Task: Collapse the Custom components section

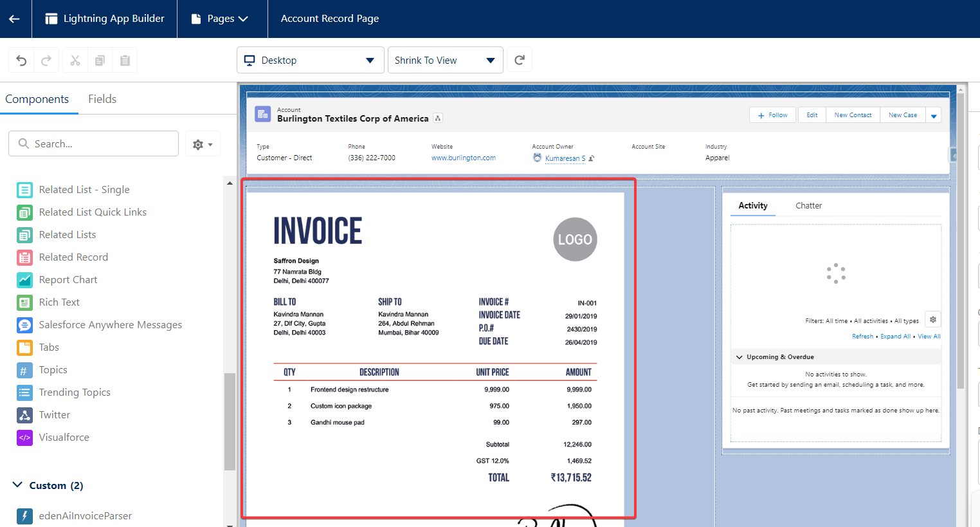Action: 18,485
